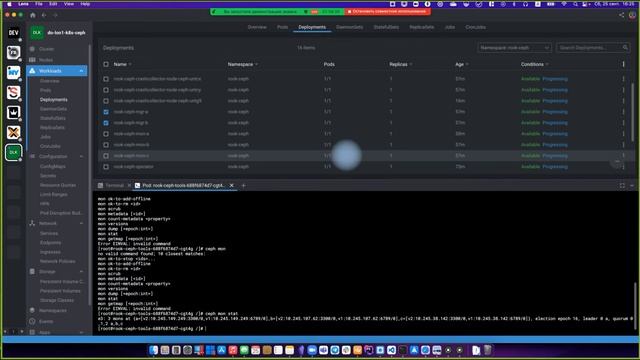Open the Namespace filter dropdown
The image size is (640, 360).
click(514, 48)
